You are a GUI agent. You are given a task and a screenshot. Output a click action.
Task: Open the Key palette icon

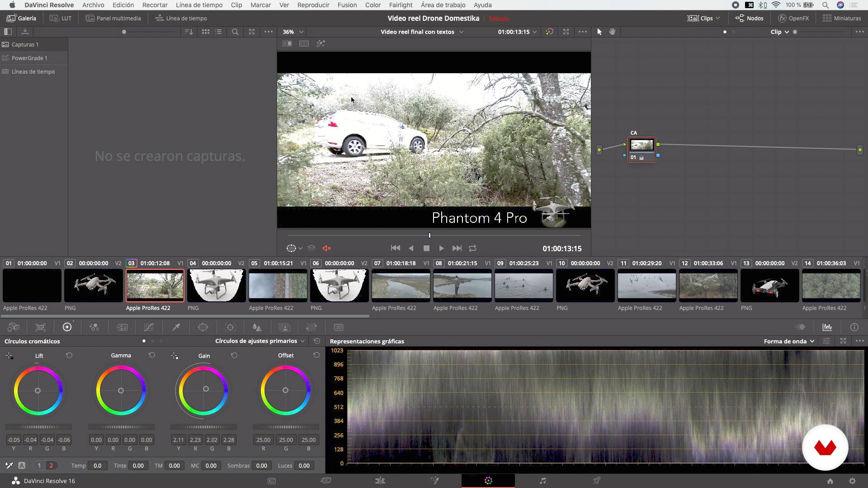pos(284,327)
